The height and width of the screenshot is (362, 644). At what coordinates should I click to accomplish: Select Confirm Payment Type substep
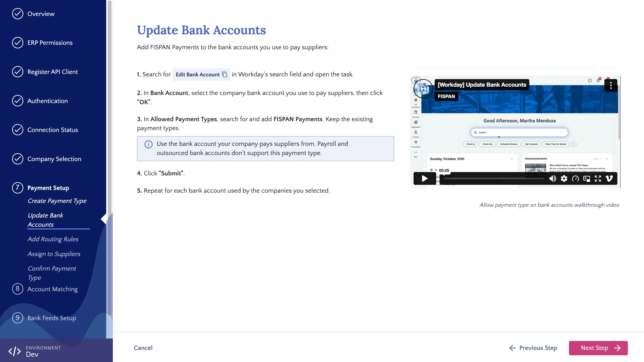[52, 273]
